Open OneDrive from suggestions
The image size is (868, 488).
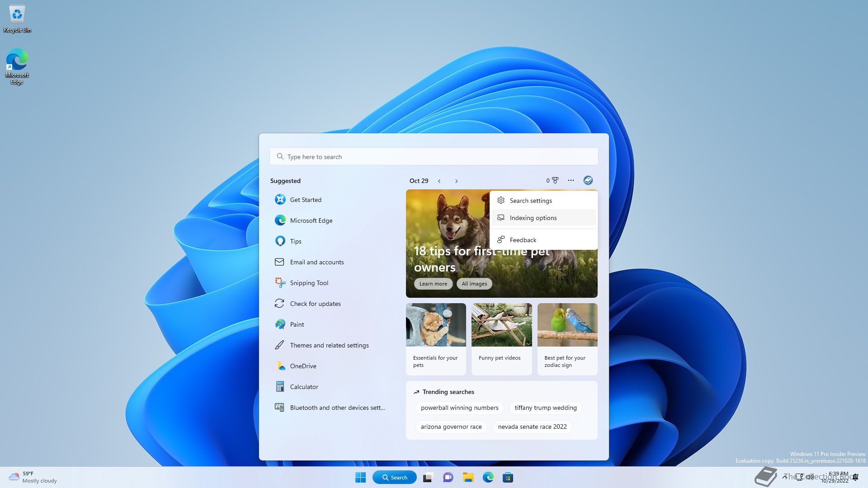click(x=303, y=366)
